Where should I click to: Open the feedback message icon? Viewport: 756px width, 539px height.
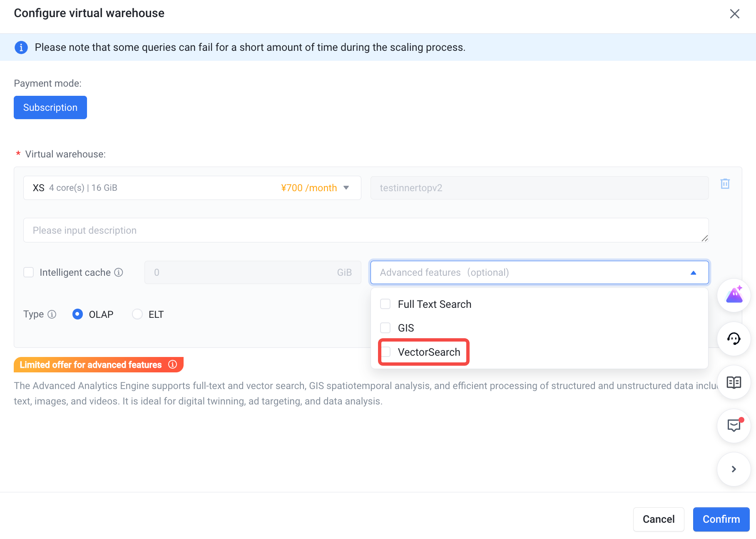734,425
